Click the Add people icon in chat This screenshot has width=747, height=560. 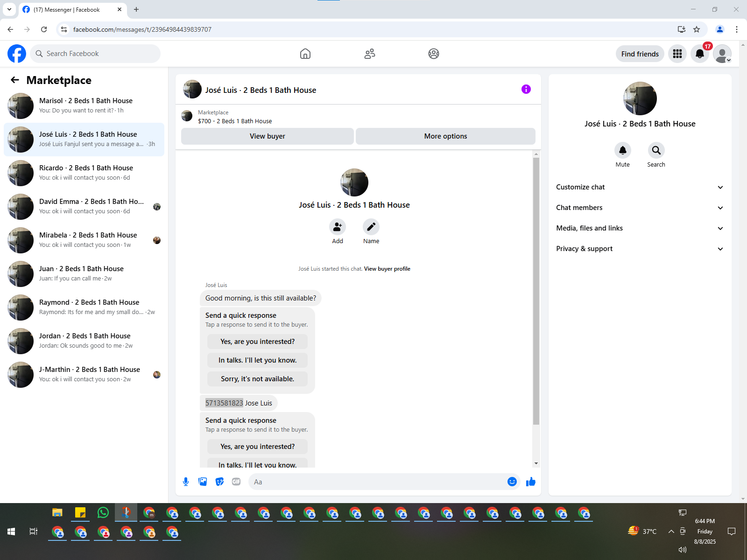tap(338, 227)
